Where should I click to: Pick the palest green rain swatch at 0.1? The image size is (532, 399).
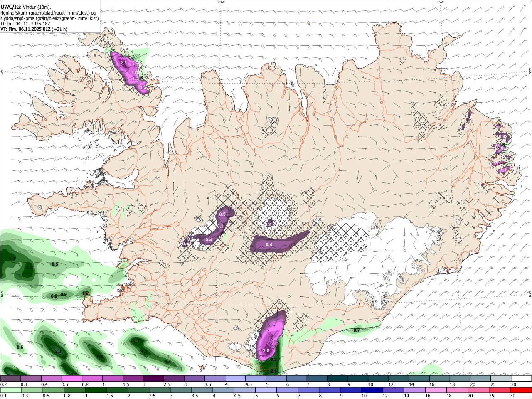click(x=11, y=390)
